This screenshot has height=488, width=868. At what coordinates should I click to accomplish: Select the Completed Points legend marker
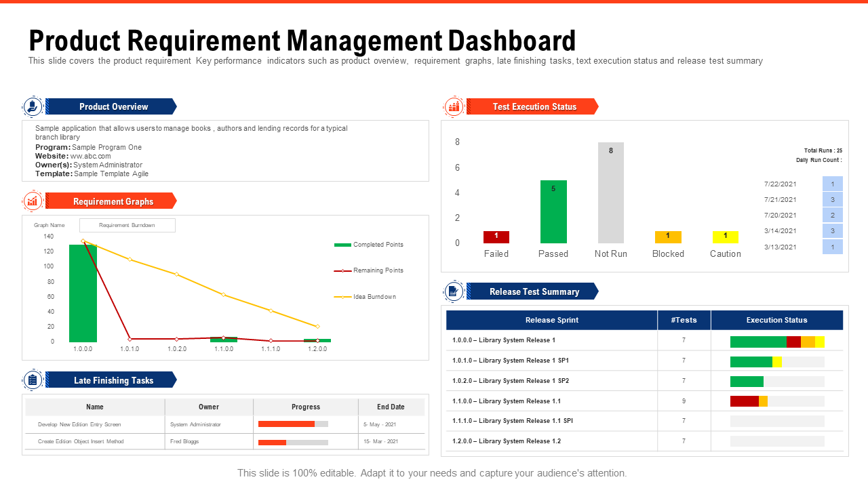342,245
